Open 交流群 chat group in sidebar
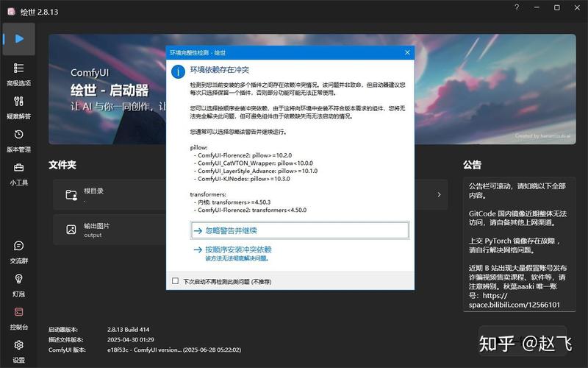The image size is (588, 368). coord(19,252)
